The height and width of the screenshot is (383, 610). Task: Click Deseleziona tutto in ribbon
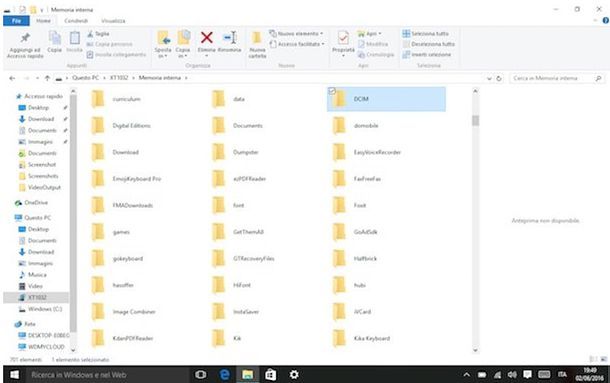(428, 44)
